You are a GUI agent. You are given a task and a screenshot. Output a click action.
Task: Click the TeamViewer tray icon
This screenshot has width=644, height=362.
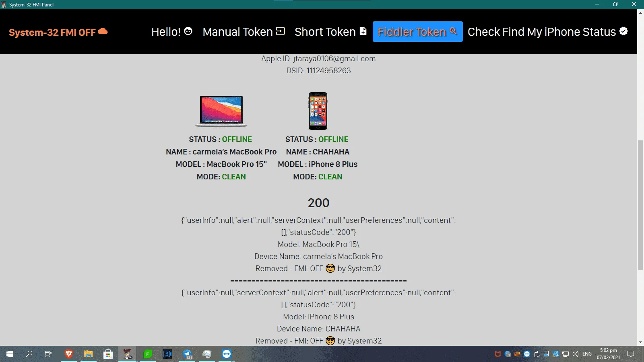(527, 354)
